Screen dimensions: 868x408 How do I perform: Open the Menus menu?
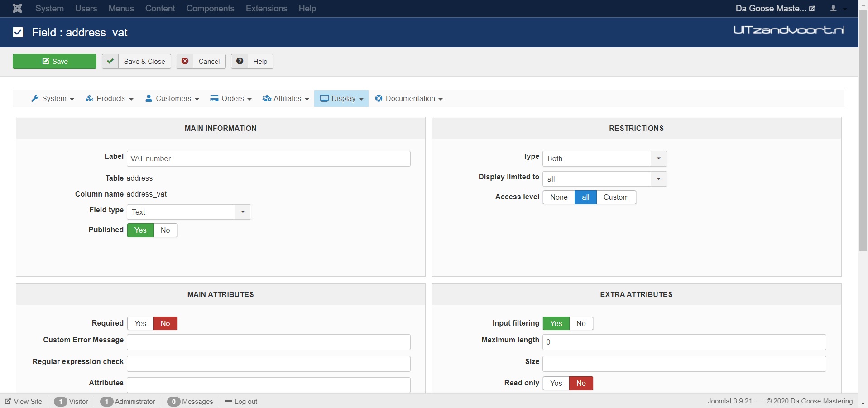(121, 8)
